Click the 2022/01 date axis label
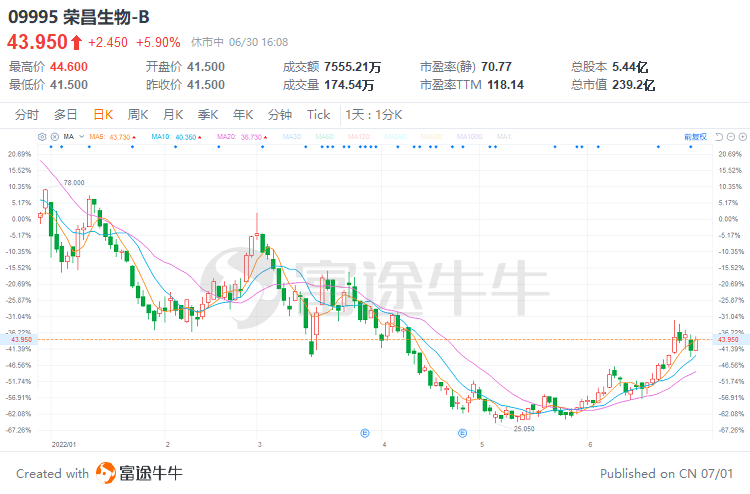Image resolution: width=750 pixels, height=494 pixels. 64,445
